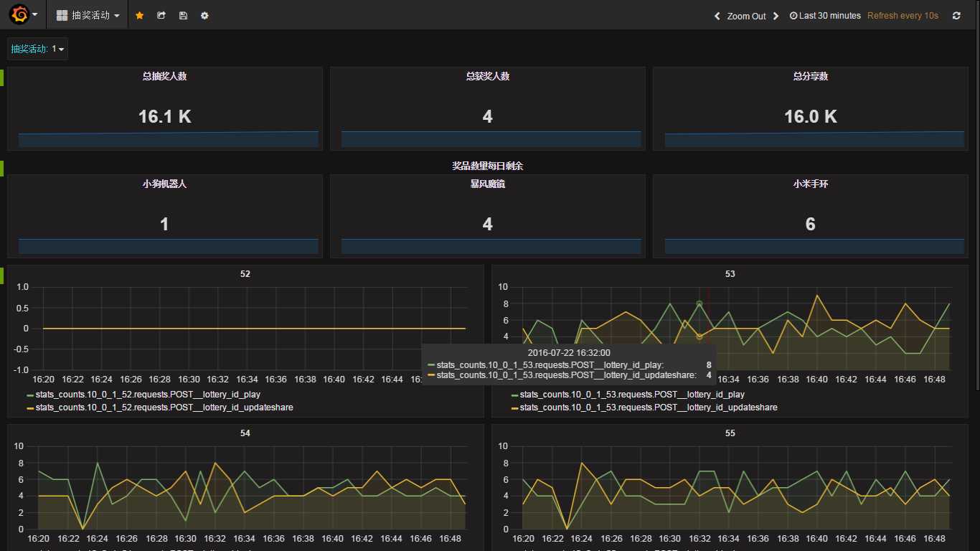Open the 小狗机器人 panel title menu
The height and width of the screenshot is (551, 980).
(164, 184)
